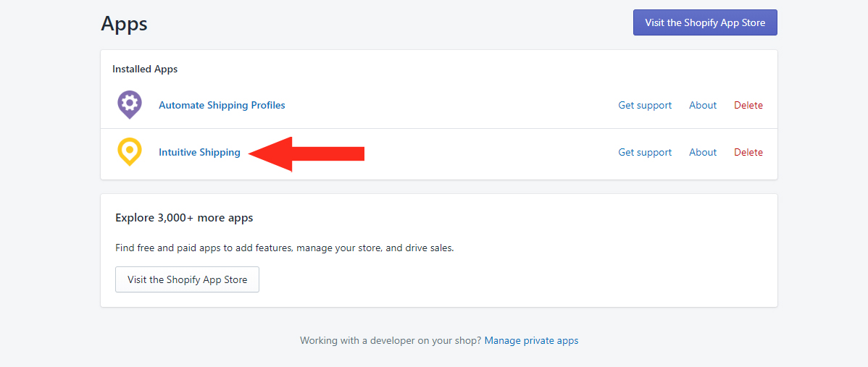Delete the Automate Shipping Profiles app

(748, 105)
